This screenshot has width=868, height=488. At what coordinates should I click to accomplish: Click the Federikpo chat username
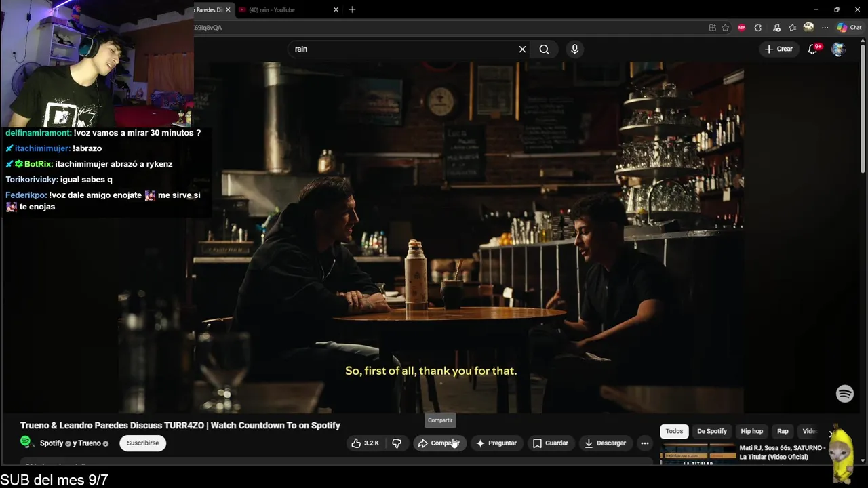(26, 195)
